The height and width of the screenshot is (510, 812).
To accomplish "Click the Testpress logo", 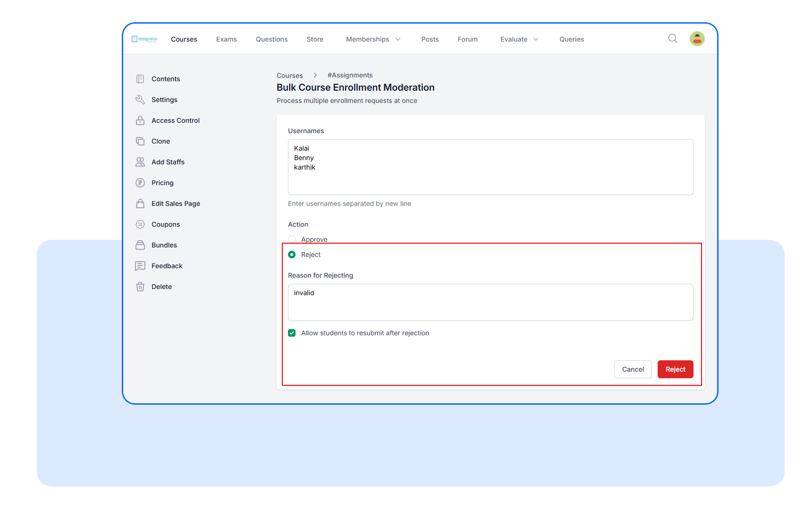I will [144, 39].
